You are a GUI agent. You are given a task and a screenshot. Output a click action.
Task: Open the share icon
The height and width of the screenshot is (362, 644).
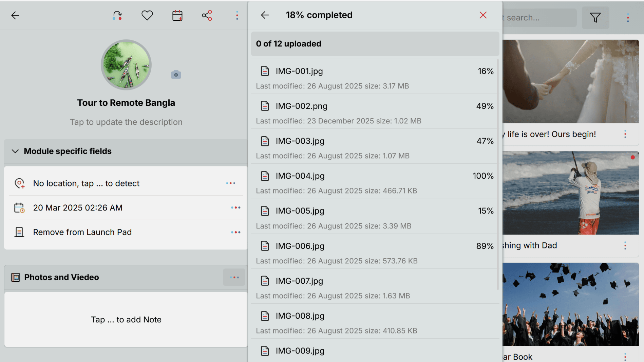[x=207, y=15]
